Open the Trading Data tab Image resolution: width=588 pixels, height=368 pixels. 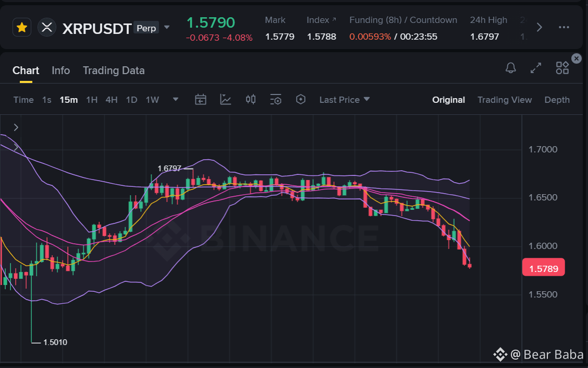(x=114, y=70)
